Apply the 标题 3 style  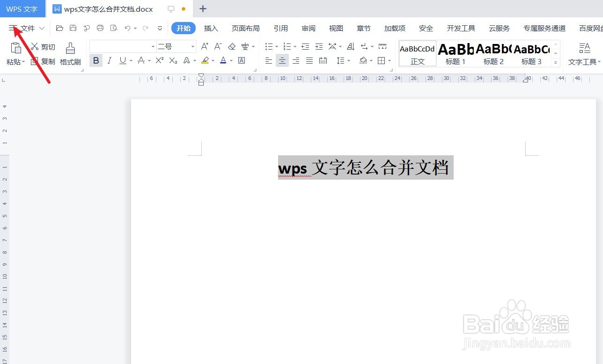pos(531,53)
